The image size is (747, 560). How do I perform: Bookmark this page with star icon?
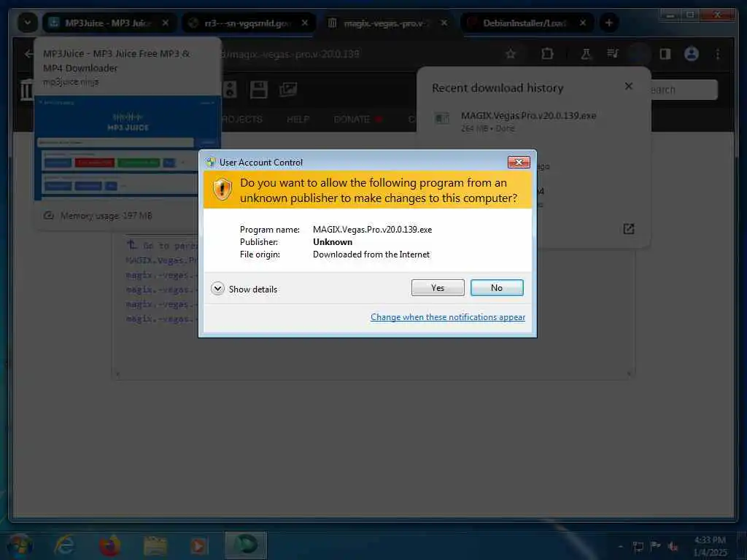pos(511,54)
